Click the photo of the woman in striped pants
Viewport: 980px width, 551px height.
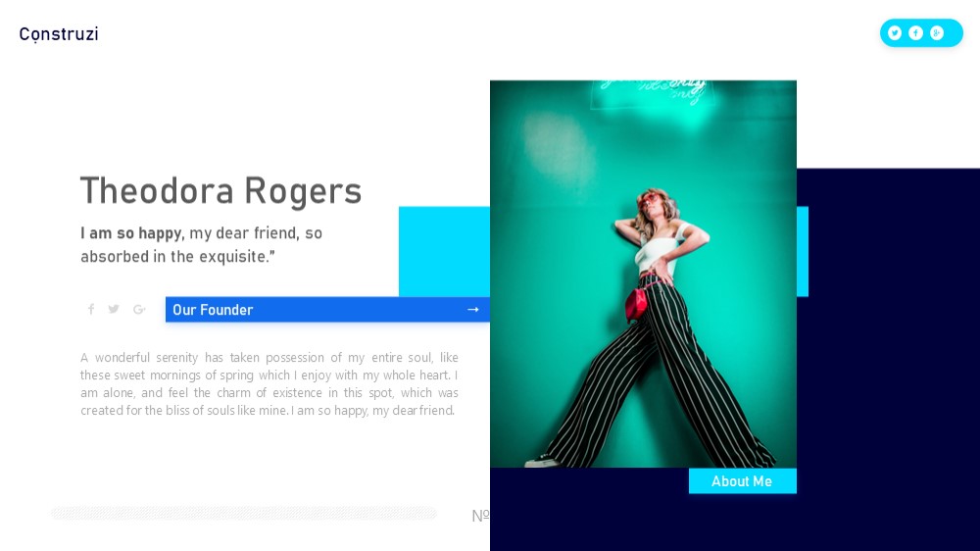click(643, 274)
